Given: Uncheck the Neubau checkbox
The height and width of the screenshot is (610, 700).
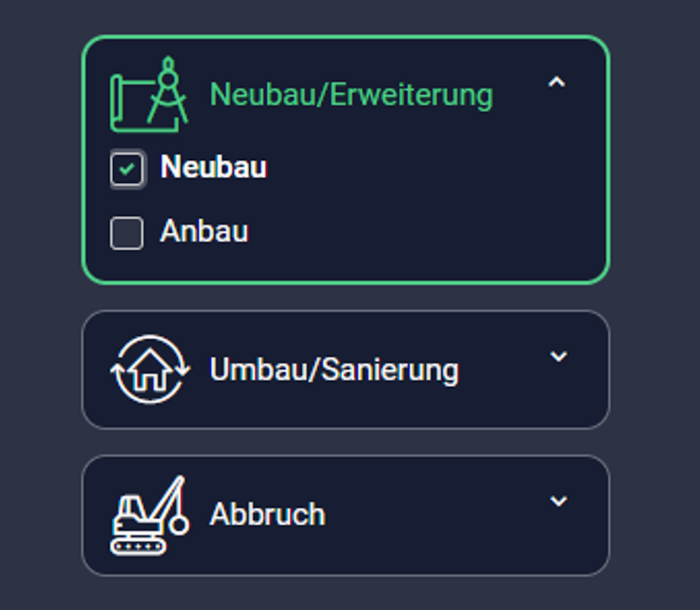Looking at the screenshot, I should pos(127,169).
